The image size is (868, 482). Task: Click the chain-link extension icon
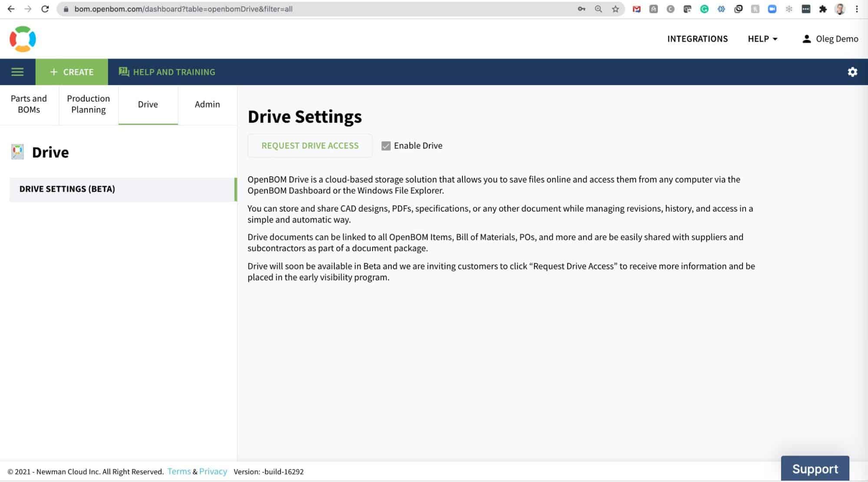[738, 9]
